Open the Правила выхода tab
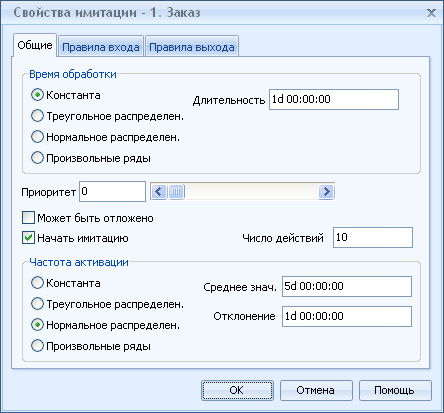This screenshot has height=413, width=444. click(192, 47)
